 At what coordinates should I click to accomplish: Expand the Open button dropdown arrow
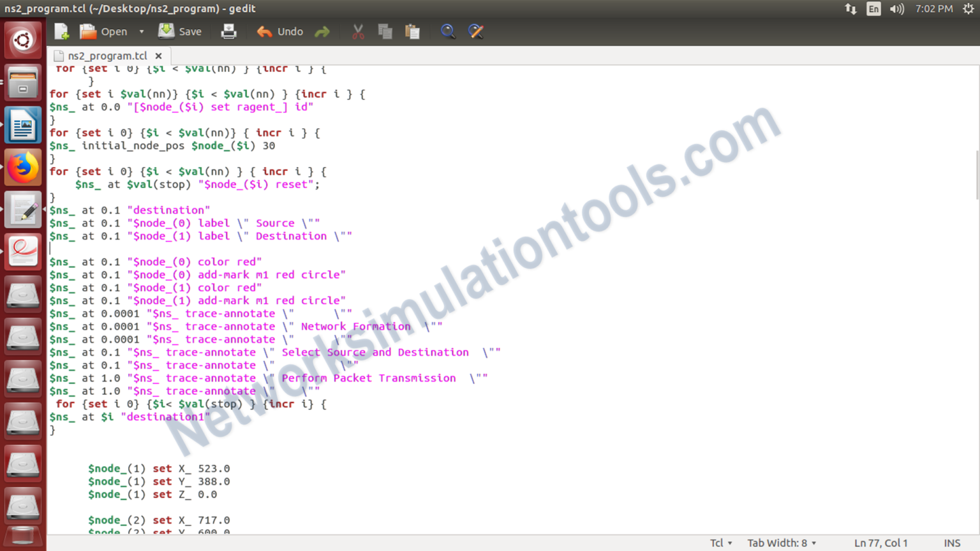pos(141,31)
